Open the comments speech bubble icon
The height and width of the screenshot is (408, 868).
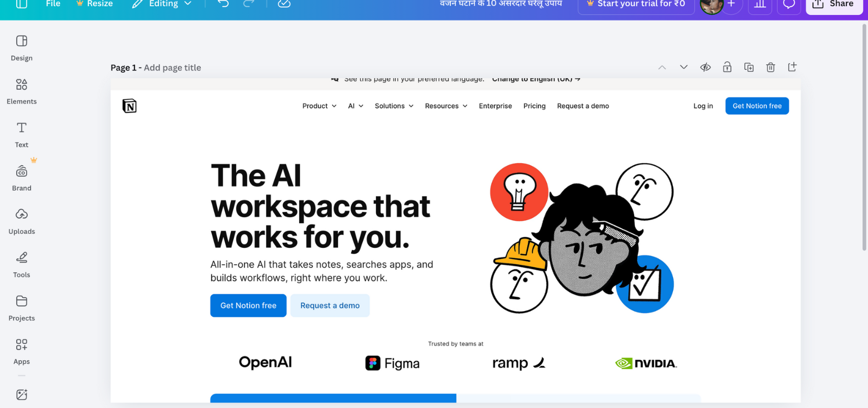[789, 5]
